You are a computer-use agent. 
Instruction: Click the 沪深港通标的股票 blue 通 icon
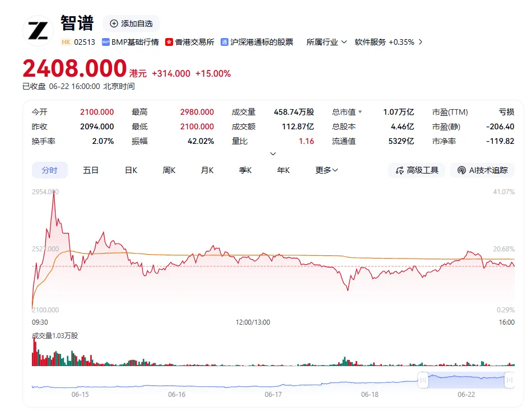(224, 42)
